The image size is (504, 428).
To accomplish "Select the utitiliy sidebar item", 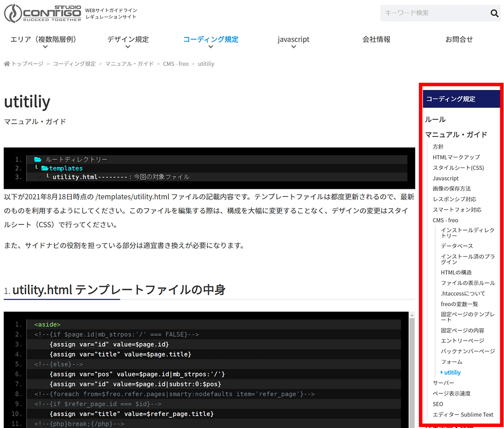I will (452, 372).
